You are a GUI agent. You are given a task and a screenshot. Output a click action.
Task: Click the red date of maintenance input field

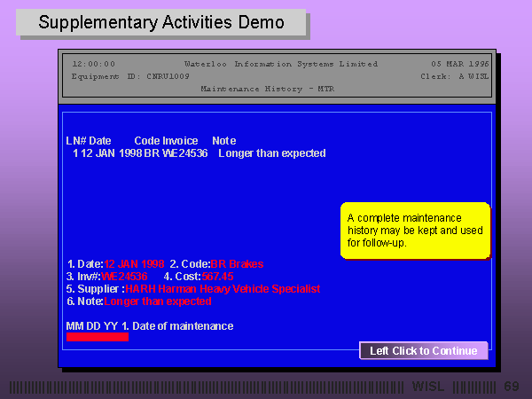(x=98, y=337)
